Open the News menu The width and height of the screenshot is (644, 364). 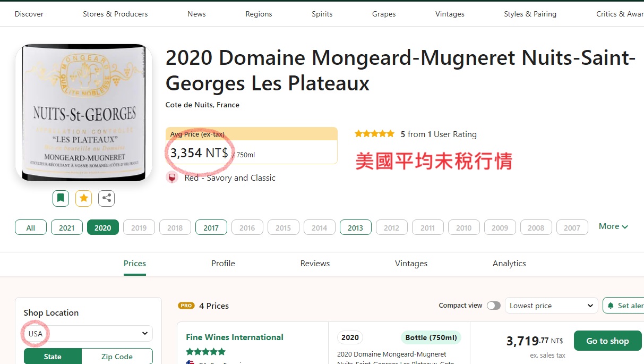pos(196,14)
